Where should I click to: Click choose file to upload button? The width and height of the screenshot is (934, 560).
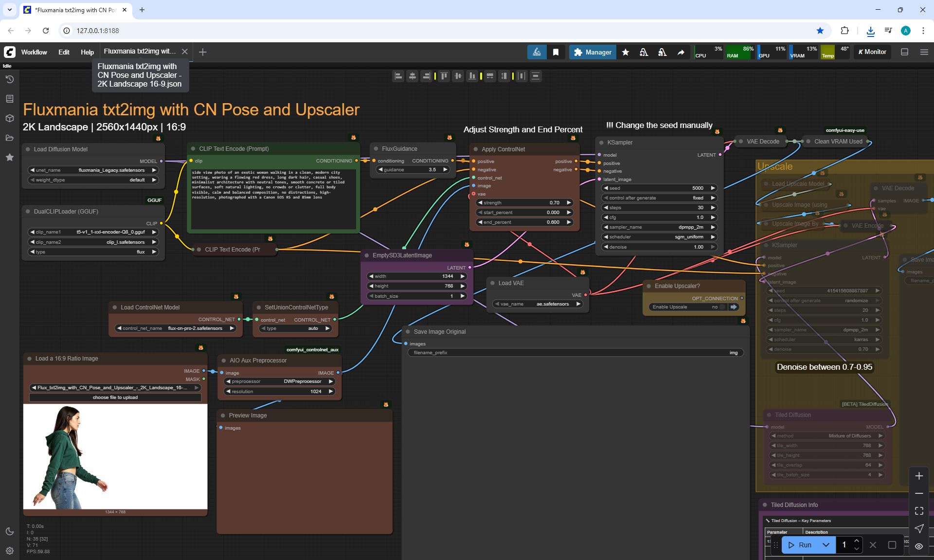[x=115, y=397]
